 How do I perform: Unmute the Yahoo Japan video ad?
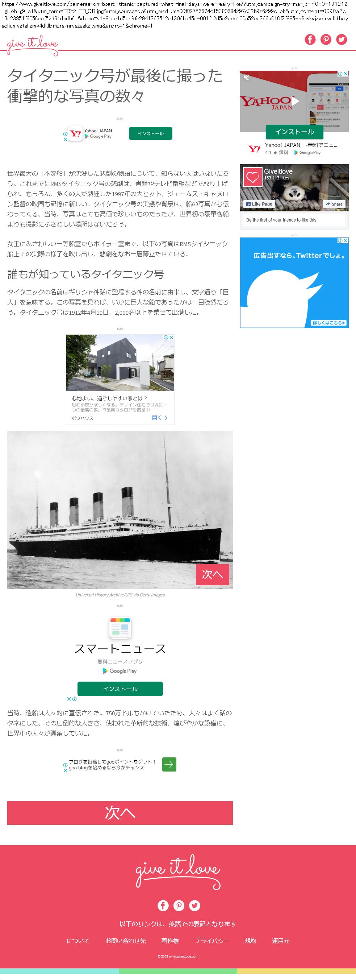tap(247, 77)
